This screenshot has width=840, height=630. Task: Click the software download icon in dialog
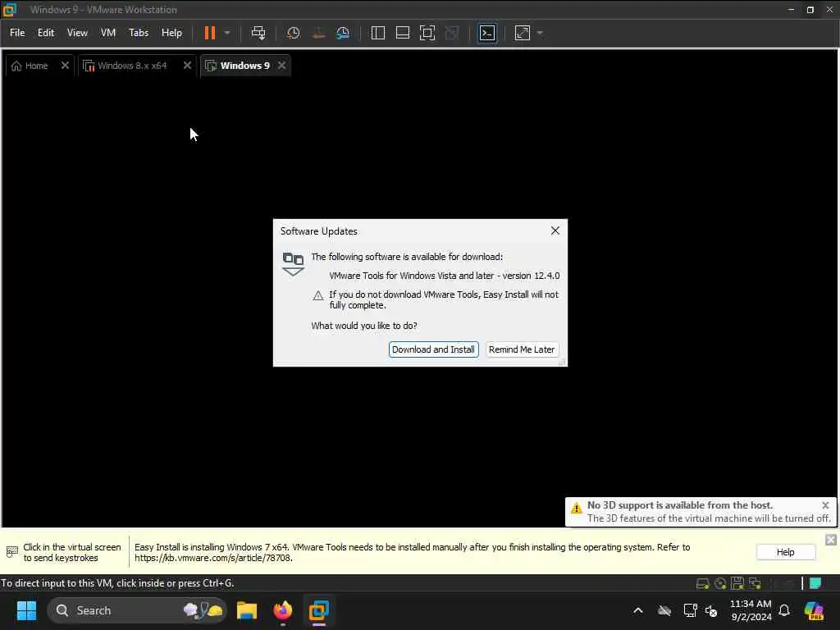293,264
